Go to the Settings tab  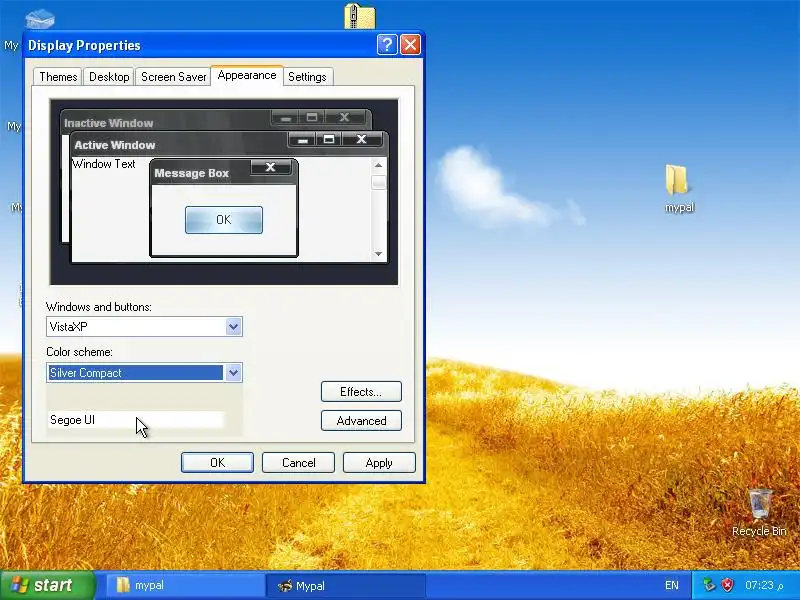307,77
